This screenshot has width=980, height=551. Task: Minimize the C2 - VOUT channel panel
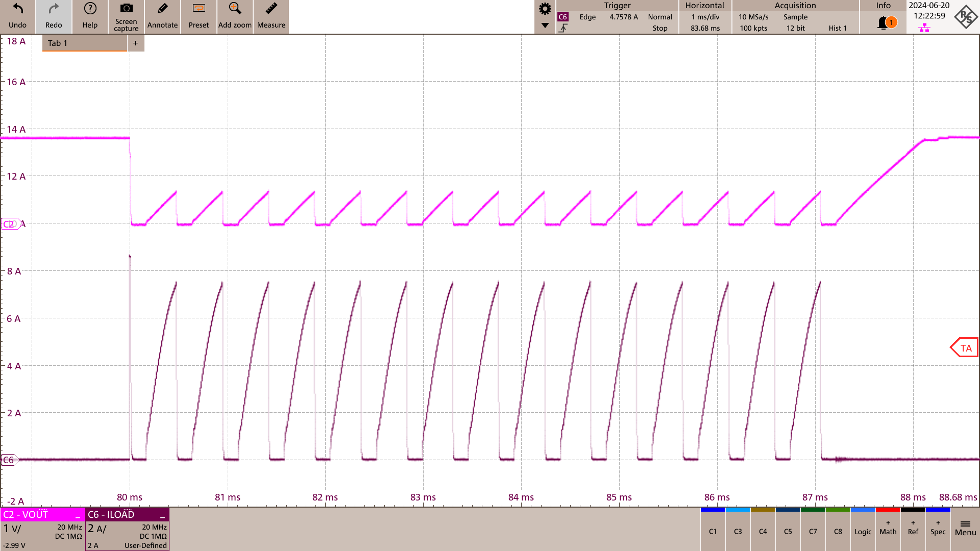[78, 516]
